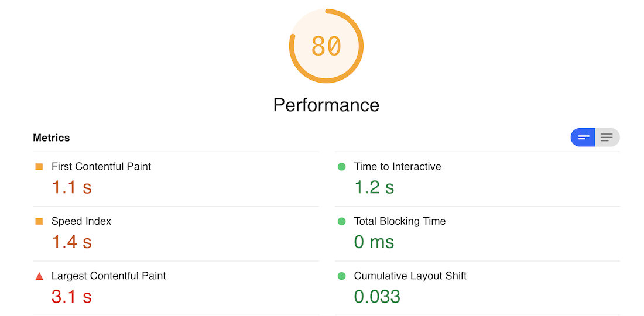644x316 pixels.
Task: Click the 3.1 s Largest Contentful Paint value
Action: [71, 297]
